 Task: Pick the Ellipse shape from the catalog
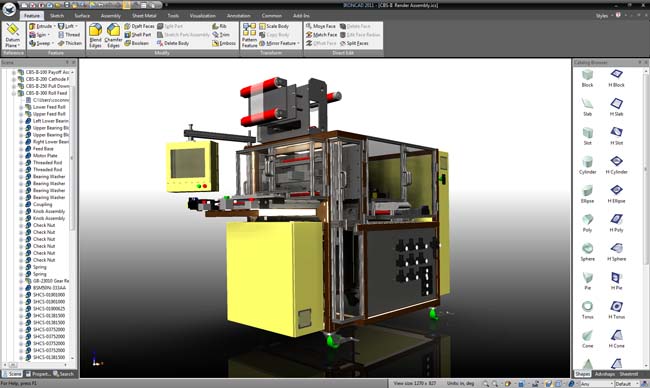(x=587, y=194)
